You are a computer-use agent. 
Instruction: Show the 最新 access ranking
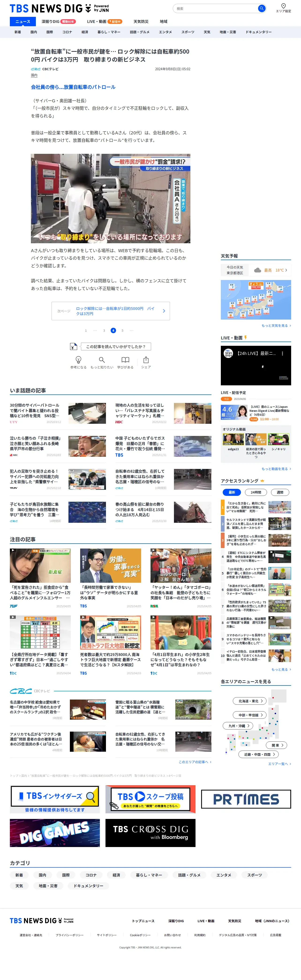pos(232,492)
